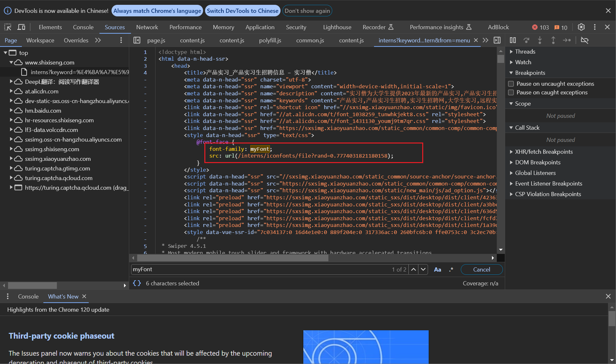Collapse the www.shixiseng.com tree node
616x364 pixels.
coord(11,62)
